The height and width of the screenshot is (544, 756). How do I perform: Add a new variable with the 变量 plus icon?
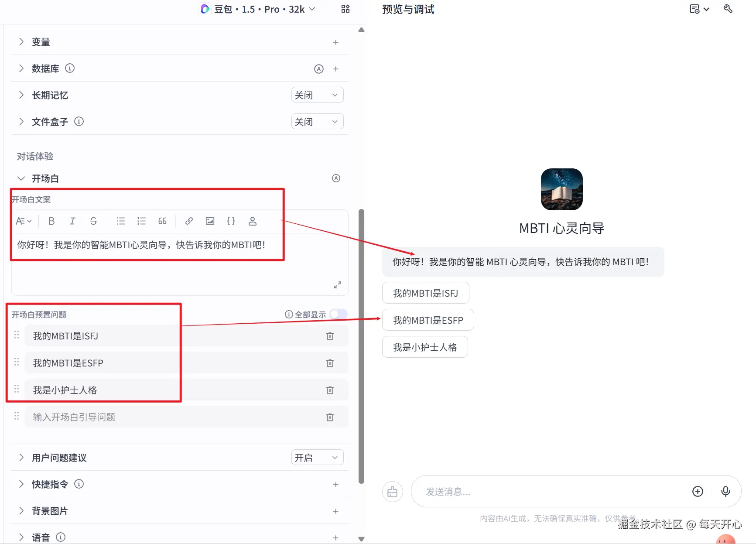point(336,42)
